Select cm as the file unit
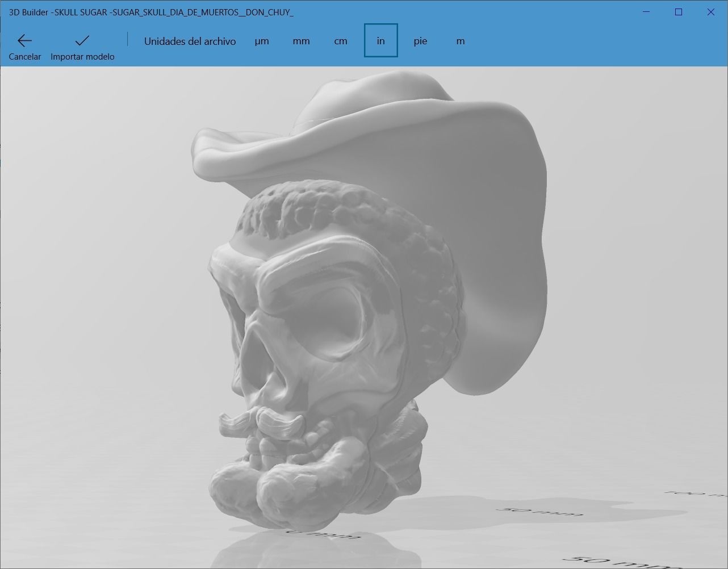This screenshot has width=728, height=569. 341,40
